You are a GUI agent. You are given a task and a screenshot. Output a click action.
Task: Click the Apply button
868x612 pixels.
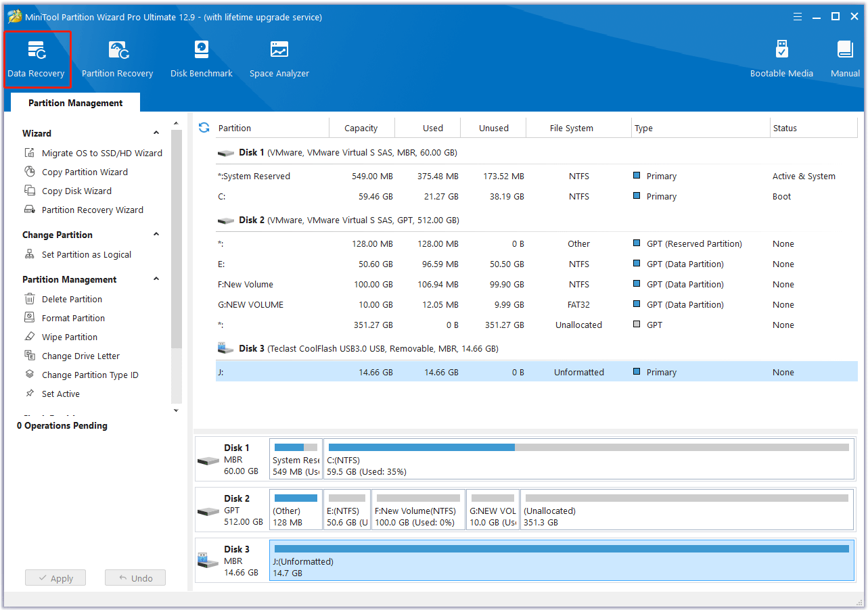tap(55, 578)
